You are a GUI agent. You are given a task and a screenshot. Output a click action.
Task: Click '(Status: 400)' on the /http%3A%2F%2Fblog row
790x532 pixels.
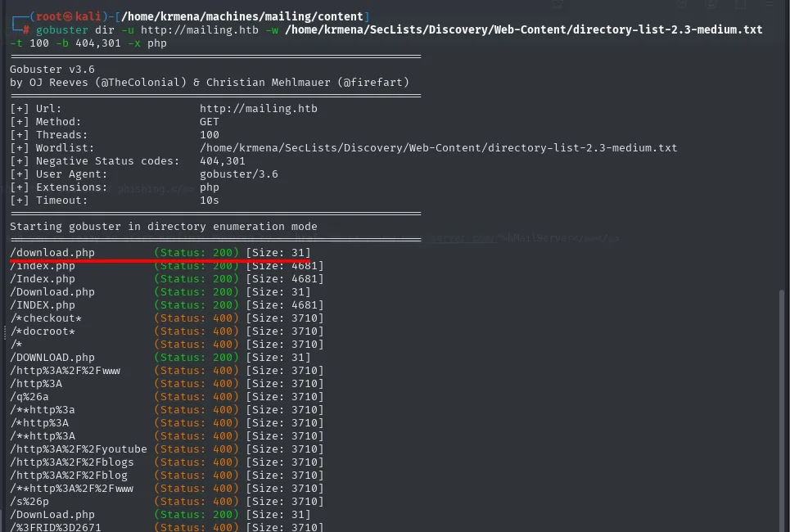click(196, 475)
